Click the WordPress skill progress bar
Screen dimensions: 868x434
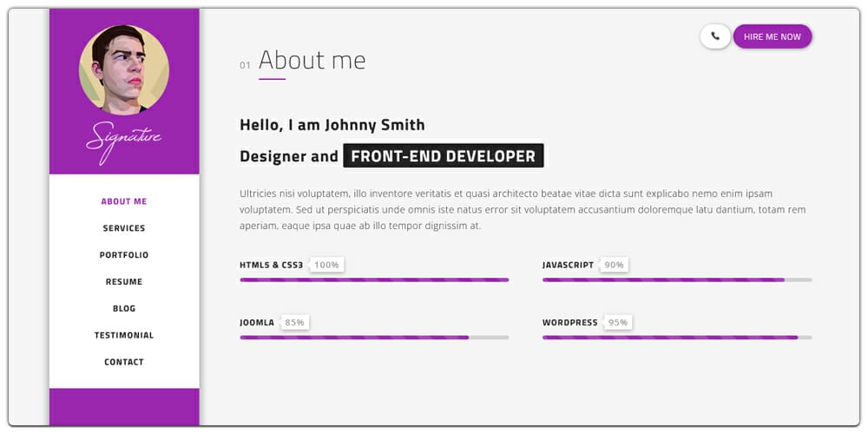[677, 337]
